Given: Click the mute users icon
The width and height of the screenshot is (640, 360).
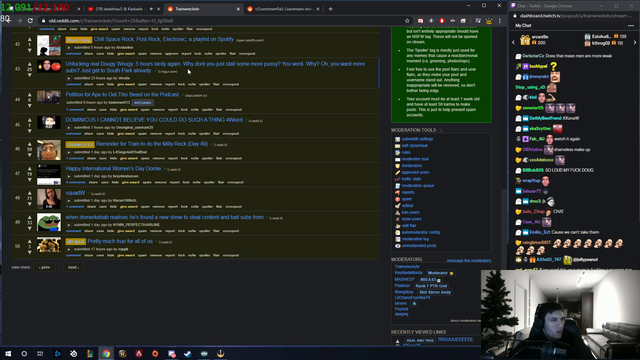Looking at the screenshot, I should (x=398, y=219).
